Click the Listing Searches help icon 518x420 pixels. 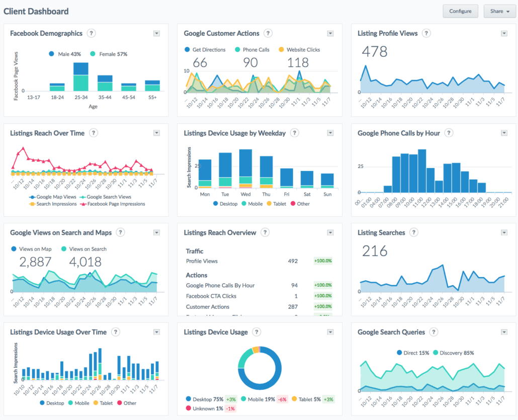(413, 232)
